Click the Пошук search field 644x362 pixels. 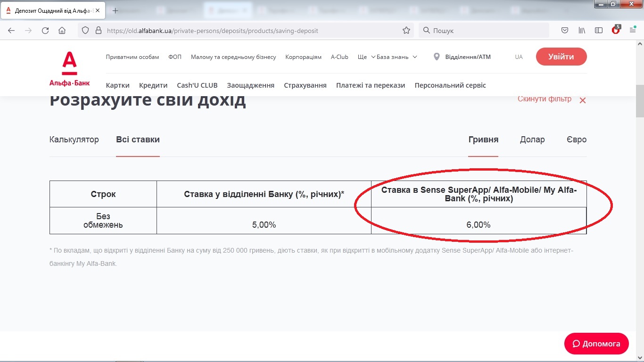[x=484, y=31]
